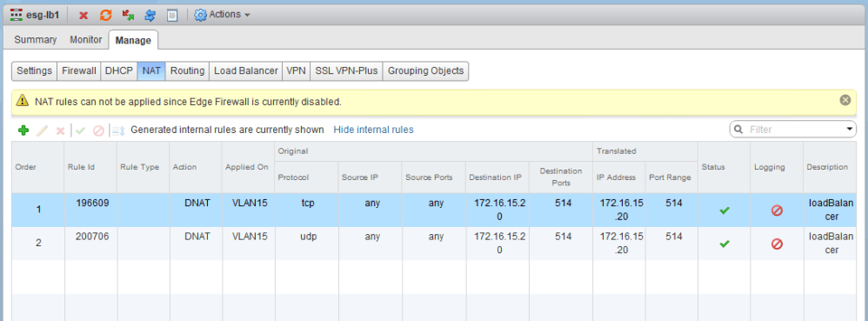The image size is (868, 321).
Task: Click green status check of udp rule
Action: [x=724, y=244]
